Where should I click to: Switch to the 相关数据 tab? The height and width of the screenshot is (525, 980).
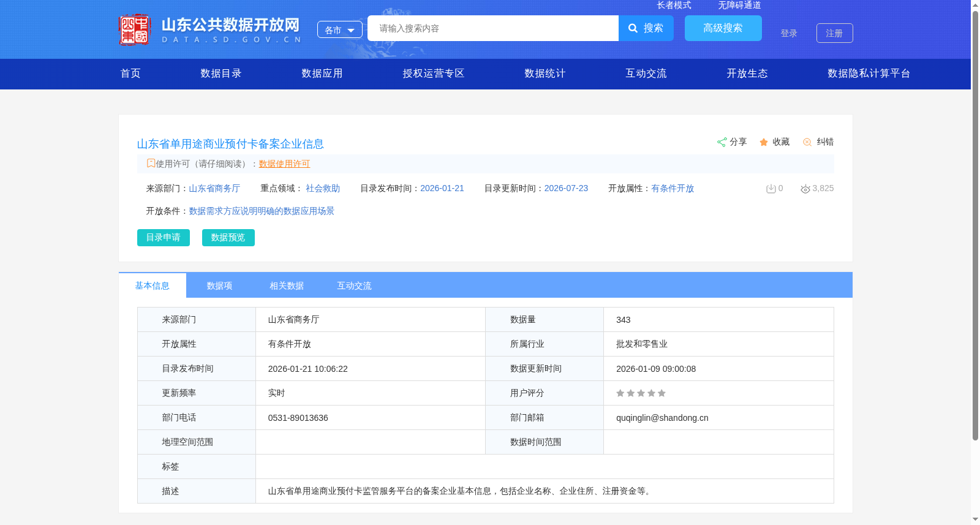click(287, 285)
